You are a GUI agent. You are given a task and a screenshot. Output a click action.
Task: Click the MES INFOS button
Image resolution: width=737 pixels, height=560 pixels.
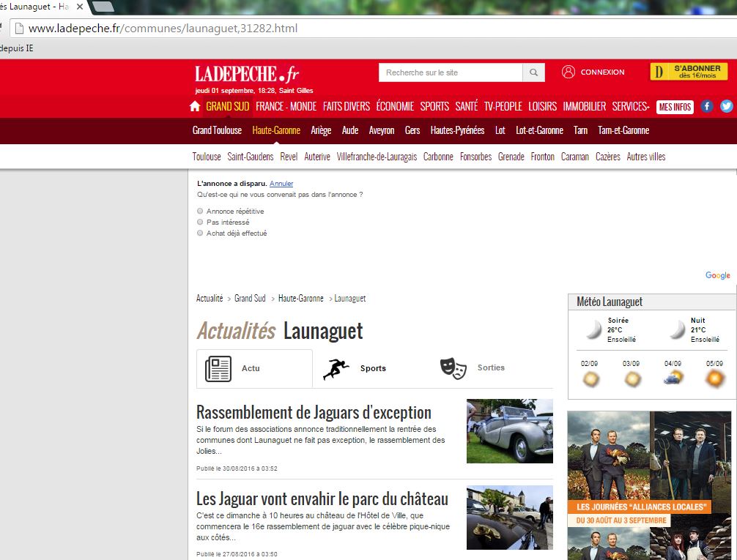tap(675, 107)
